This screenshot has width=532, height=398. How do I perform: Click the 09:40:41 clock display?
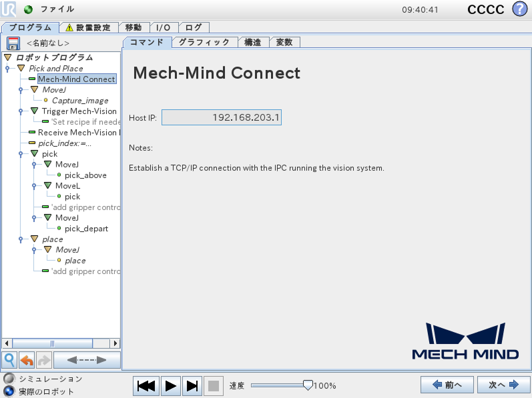click(x=420, y=10)
